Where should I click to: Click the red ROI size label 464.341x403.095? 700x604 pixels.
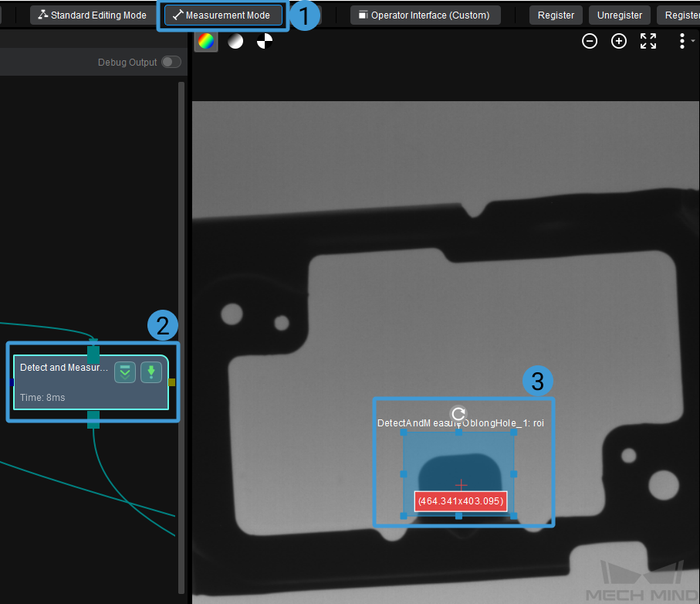pyautogui.click(x=461, y=501)
